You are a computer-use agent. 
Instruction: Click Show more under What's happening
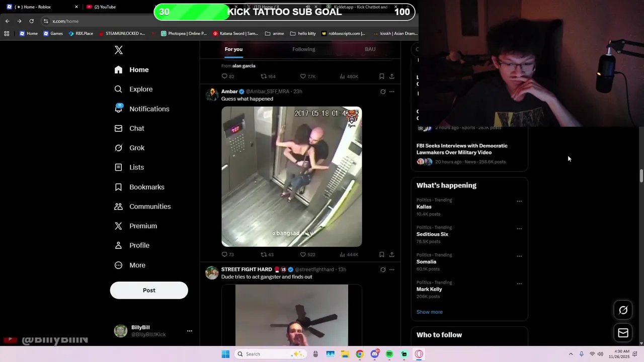point(430,312)
